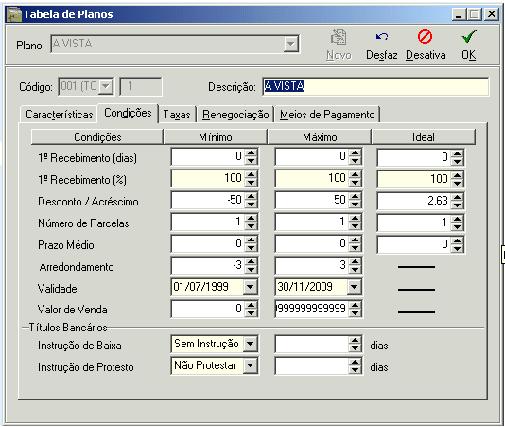Screen dimensions: 505x427
Task: Click the Ideal column header
Action: point(423,137)
